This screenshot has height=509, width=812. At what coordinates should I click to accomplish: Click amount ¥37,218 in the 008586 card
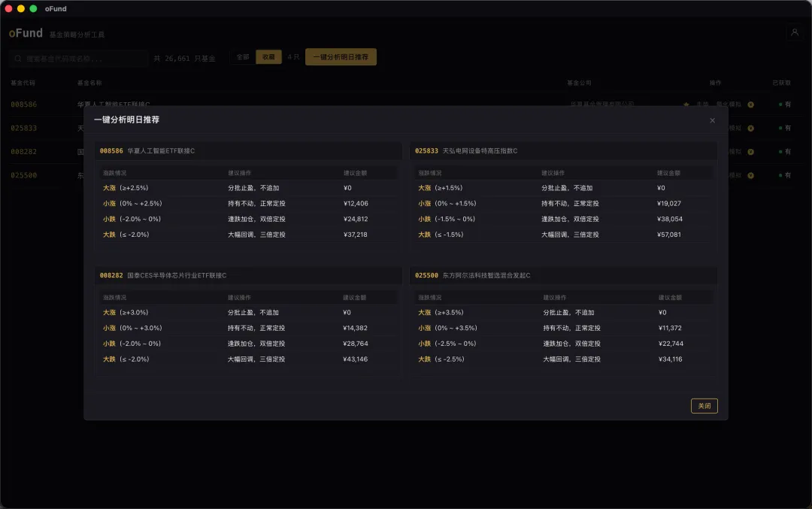click(x=355, y=235)
